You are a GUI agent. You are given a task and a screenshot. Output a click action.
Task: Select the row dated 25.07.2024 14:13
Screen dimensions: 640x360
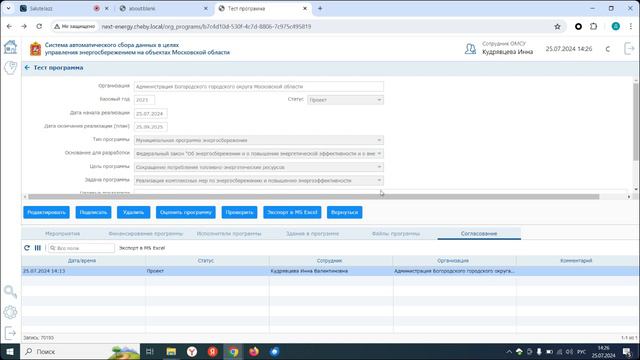[329, 271]
